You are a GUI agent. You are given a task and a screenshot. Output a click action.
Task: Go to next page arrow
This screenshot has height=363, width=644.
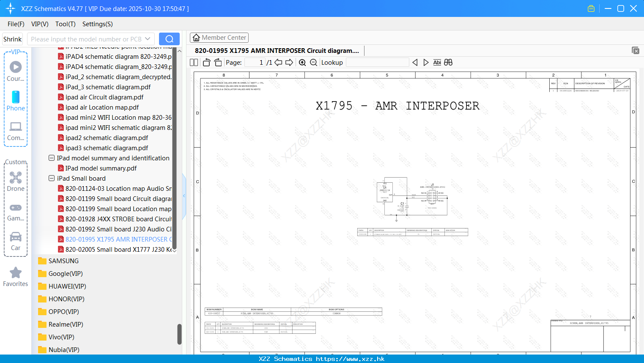289,62
